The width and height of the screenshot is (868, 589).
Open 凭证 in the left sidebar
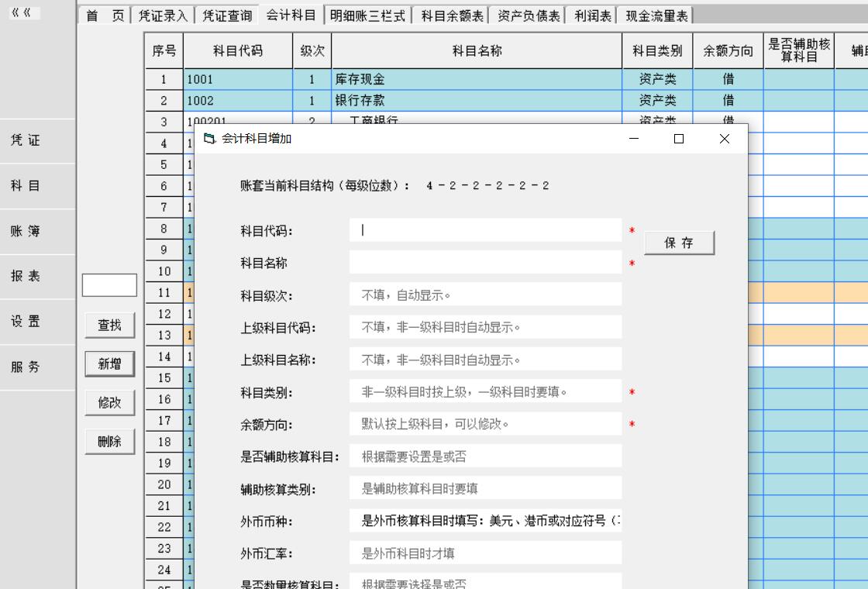[x=26, y=140]
